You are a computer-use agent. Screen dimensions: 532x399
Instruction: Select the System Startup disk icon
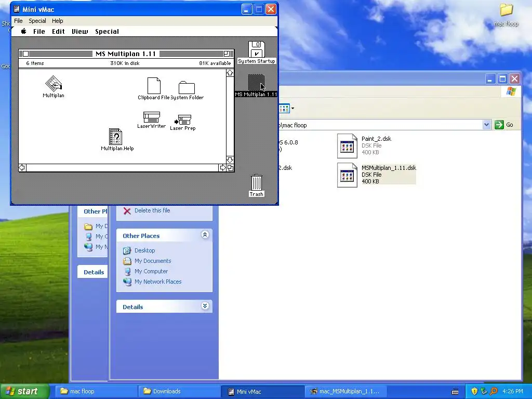pyautogui.click(x=257, y=49)
